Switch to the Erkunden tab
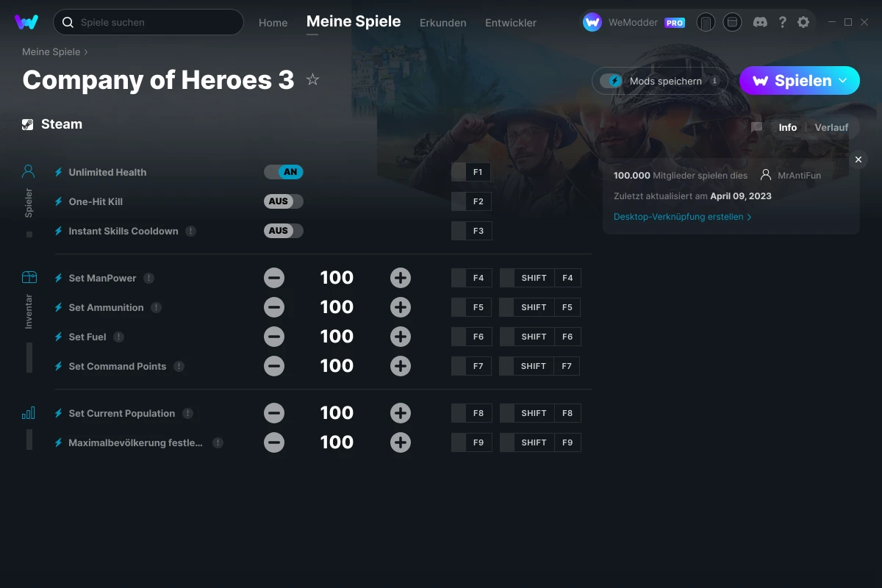This screenshot has width=882, height=588. pyautogui.click(x=442, y=23)
